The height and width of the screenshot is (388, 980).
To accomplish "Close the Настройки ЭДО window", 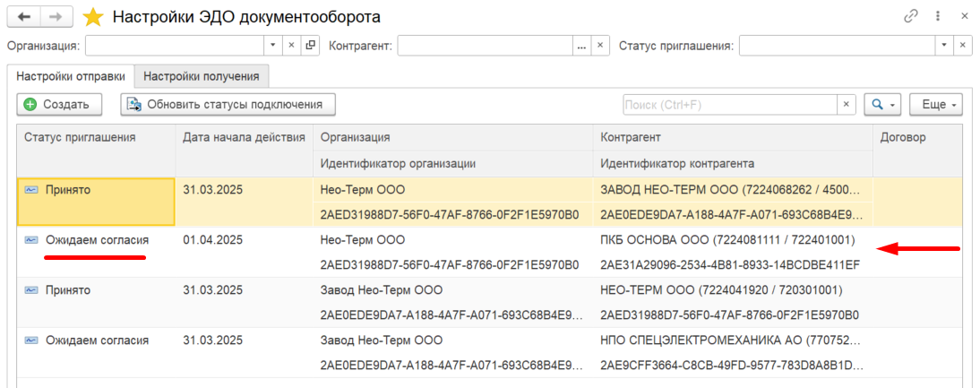I will [x=963, y=16].
